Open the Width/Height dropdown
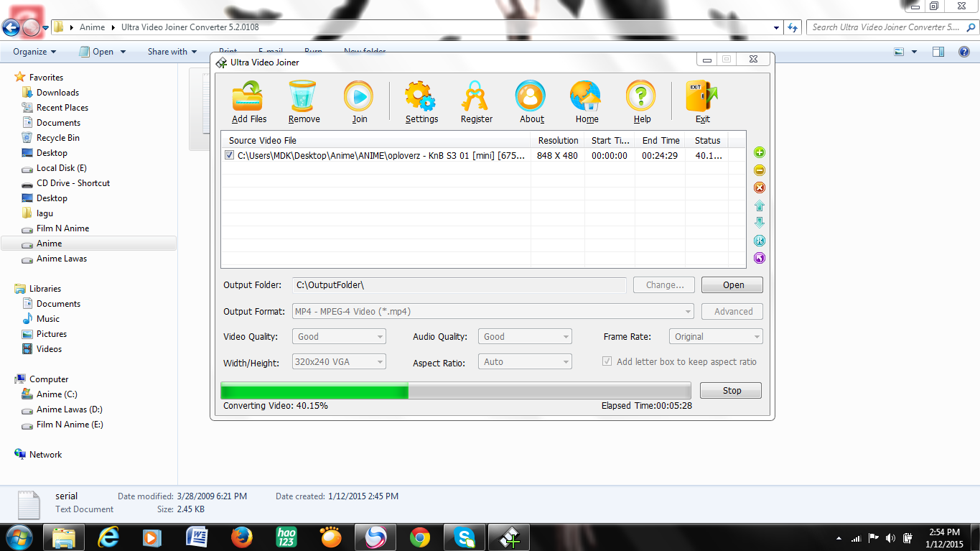The width and height of the screenshot is (980, 551). [x=339, y=361]
